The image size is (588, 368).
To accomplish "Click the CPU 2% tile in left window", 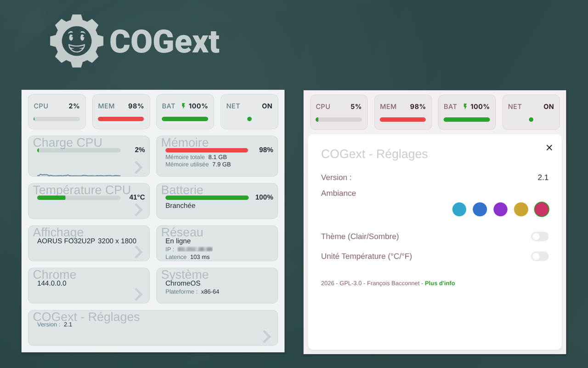I will (x=57, y=112).
